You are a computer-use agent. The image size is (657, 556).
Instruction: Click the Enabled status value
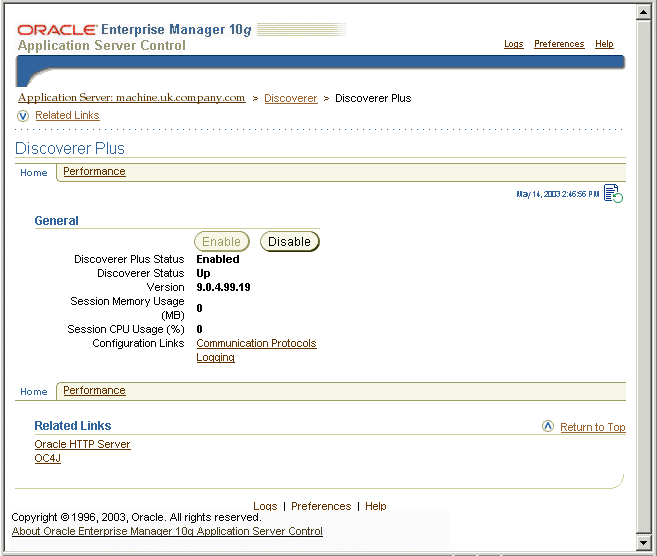[x=218, y=259]
